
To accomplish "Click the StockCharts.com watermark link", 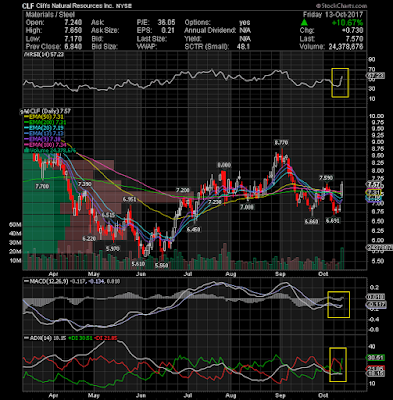I will (x=341, y=6).
